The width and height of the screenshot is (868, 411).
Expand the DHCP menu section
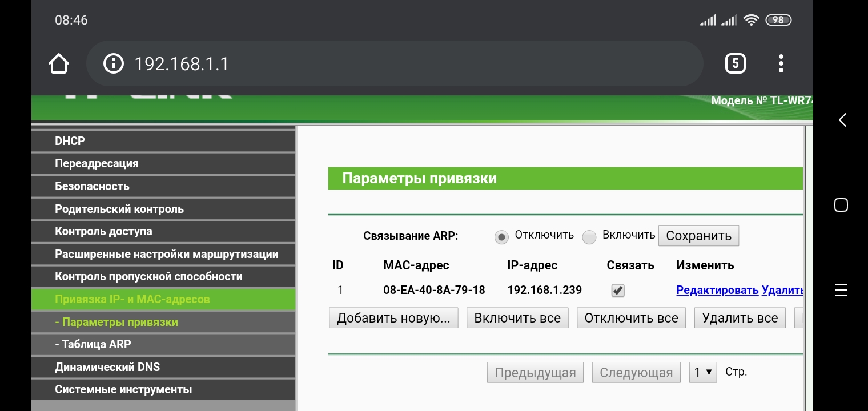pyautogui.click(x=70, y=141)
